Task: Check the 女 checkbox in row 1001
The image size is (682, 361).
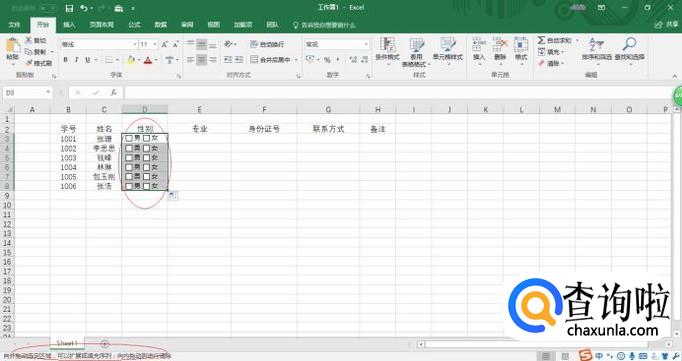Action: click(147, 138)
